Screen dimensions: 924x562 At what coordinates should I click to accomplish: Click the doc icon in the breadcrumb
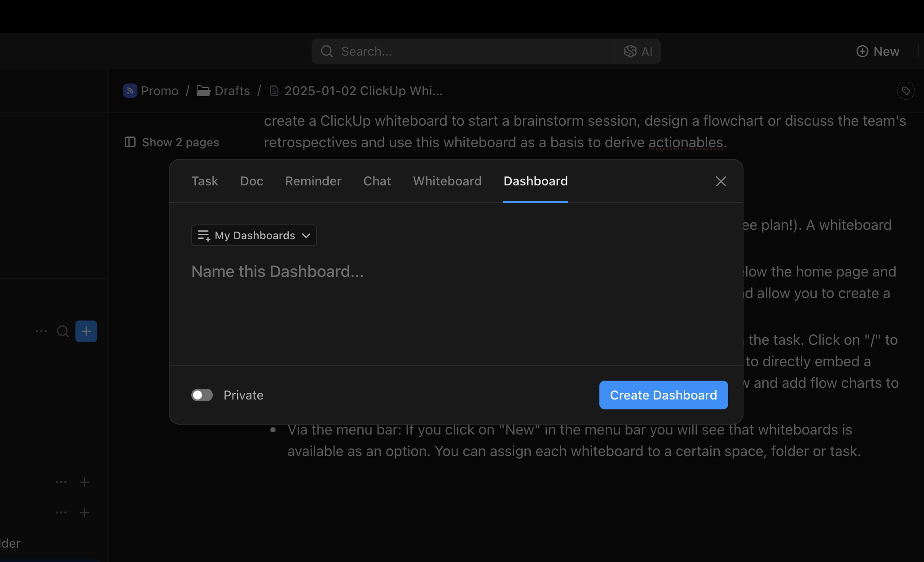pos(274,91)
